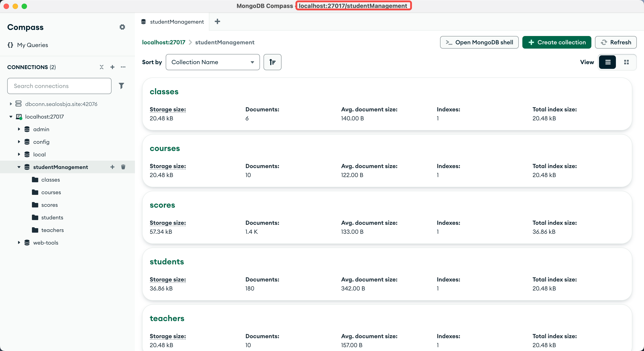644x351 pixels.
Task: Focus the Search connections field
Action: coord(59,86)
